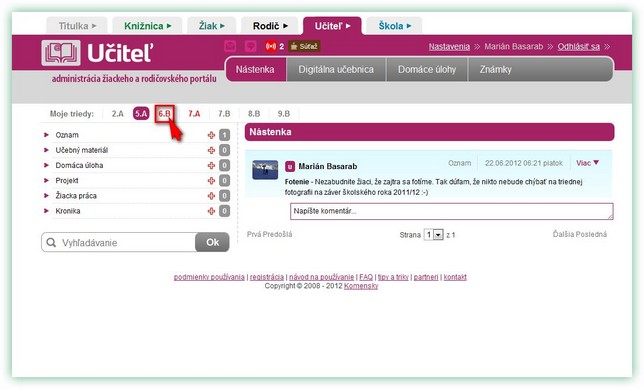Screen dimensions: 644x389
Task: Add new Projekt with plus icon
Action: [x=211, y=181]
